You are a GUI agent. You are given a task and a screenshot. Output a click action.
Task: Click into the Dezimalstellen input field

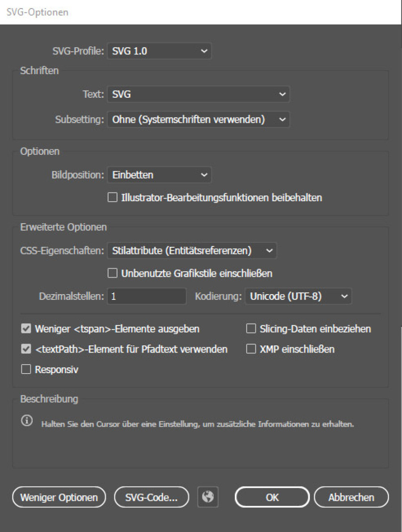tap(147, 297)
